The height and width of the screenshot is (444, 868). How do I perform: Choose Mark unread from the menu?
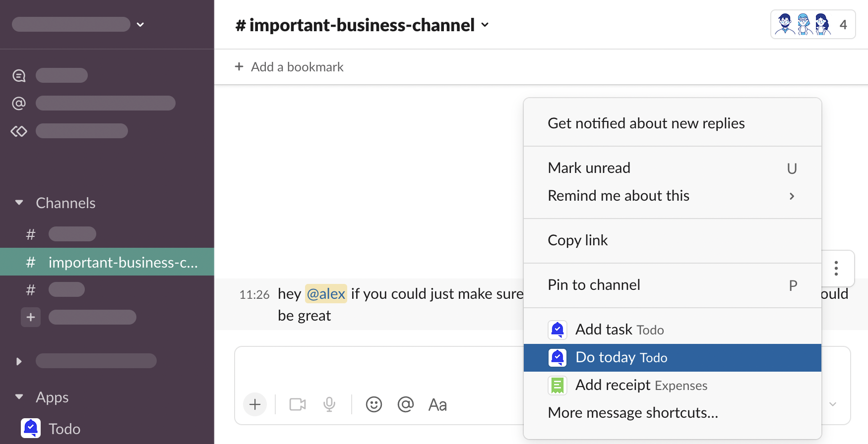(589, 168)
